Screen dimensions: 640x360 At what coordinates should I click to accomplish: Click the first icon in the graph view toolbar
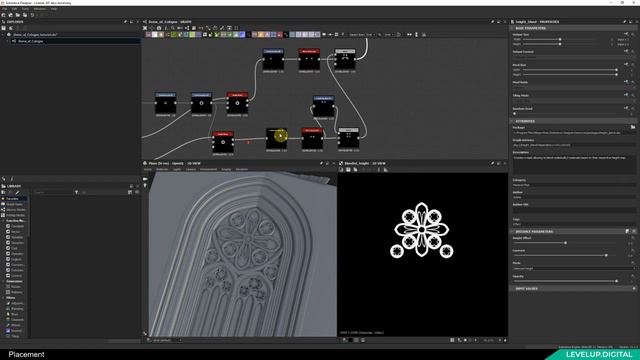point(145,28)
